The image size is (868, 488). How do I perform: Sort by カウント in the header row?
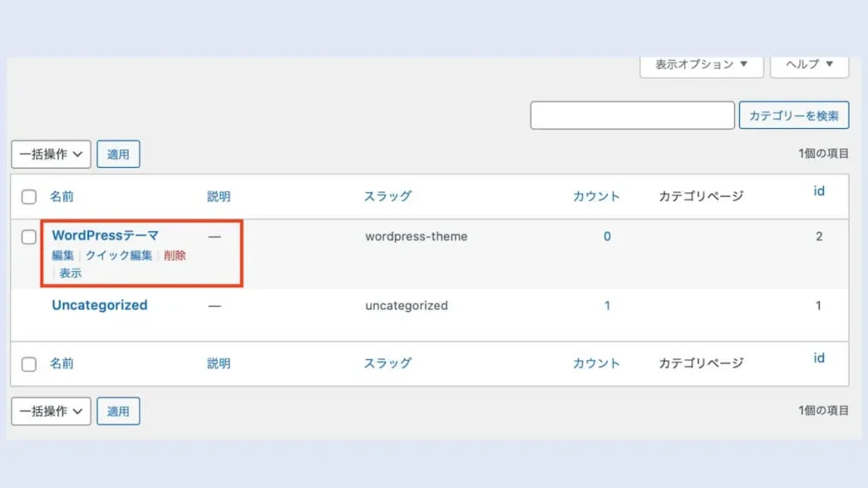pos(596,197)
